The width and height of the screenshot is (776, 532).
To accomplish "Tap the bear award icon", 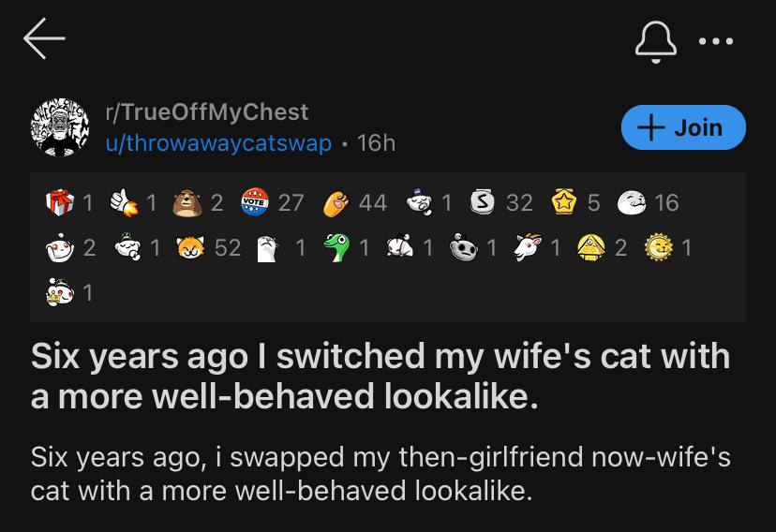I will [x=187, y=201].
